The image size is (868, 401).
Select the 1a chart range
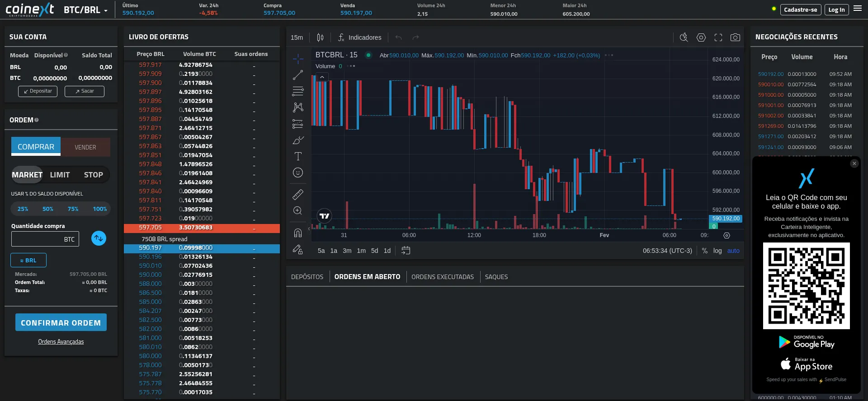tap(334, 251)
